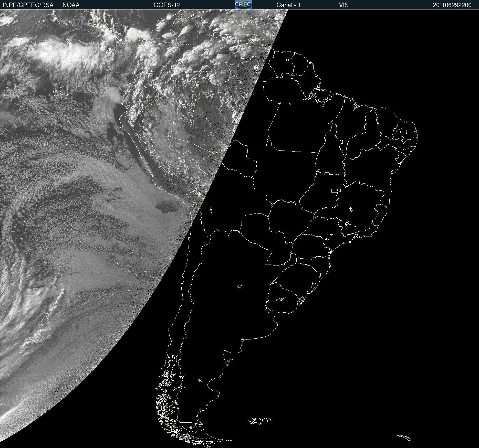Click the INPE/CPTEC/DSA header label
The width and height of the screenshot is (479, 448).
click(28, 5)
